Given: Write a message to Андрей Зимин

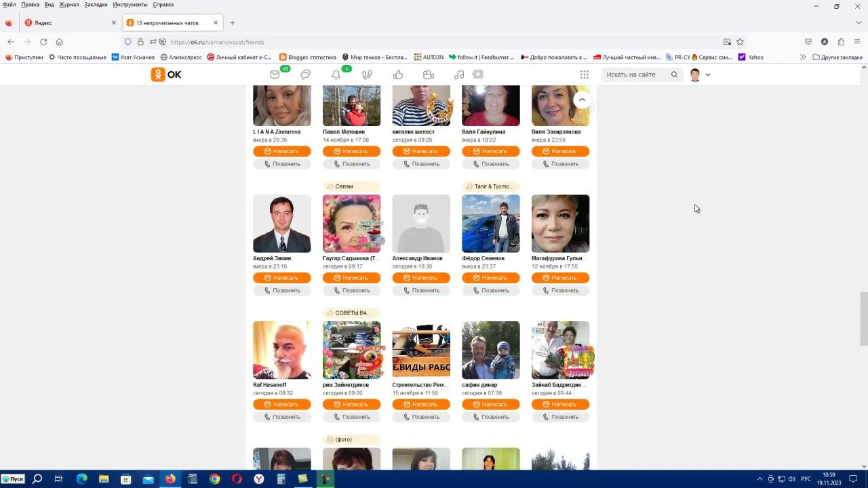Looking at the screenshot, I should [282, 278].
